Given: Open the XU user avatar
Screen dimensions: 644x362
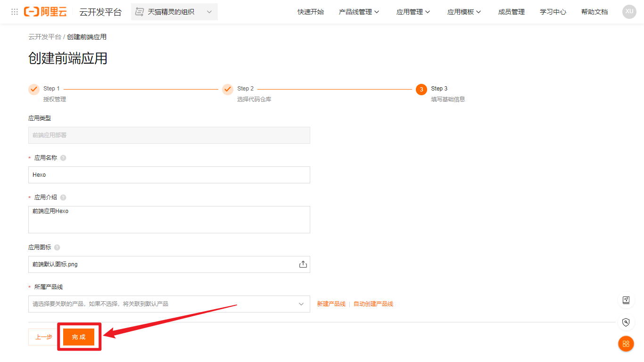Looking at the screenshot, I should [x=629, y=12].
